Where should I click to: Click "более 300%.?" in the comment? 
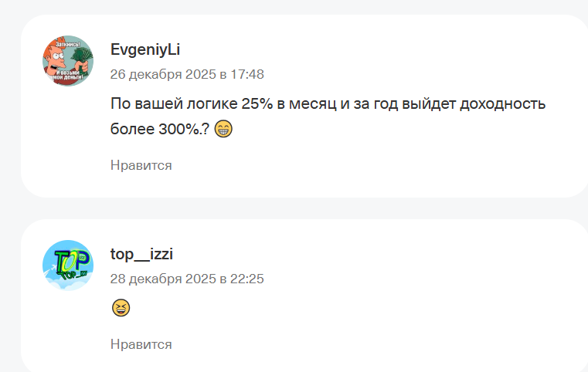(x=159, y=129)
